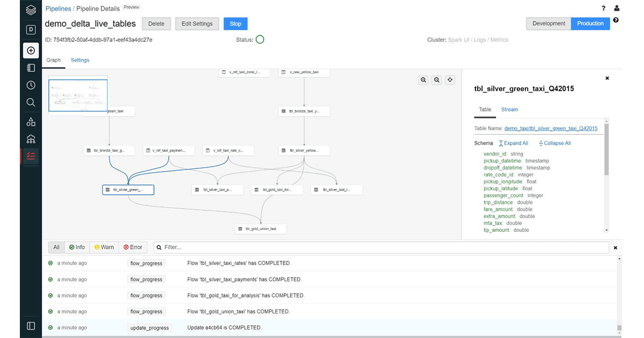Screen dimensions: 644x338
Task: Switch to the Settings tab
Action: click(79, 60)
